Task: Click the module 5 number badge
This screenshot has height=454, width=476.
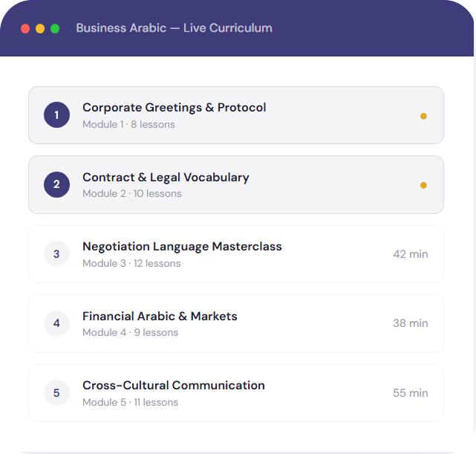Action: 56,392
